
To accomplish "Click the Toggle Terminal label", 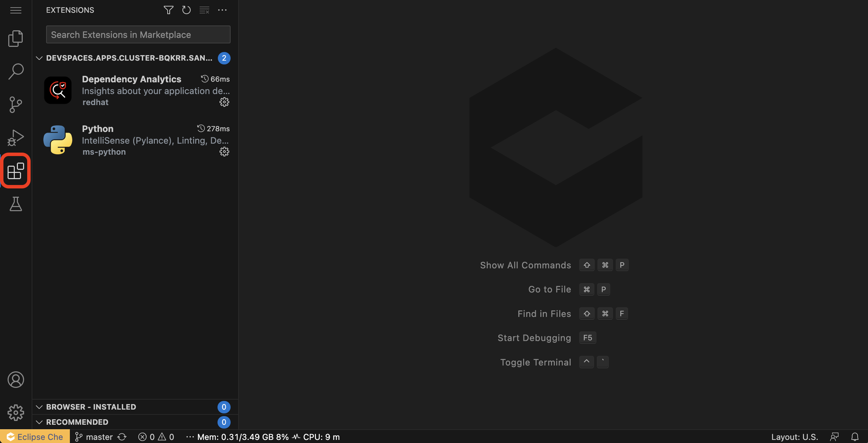I will coord(536,362).
